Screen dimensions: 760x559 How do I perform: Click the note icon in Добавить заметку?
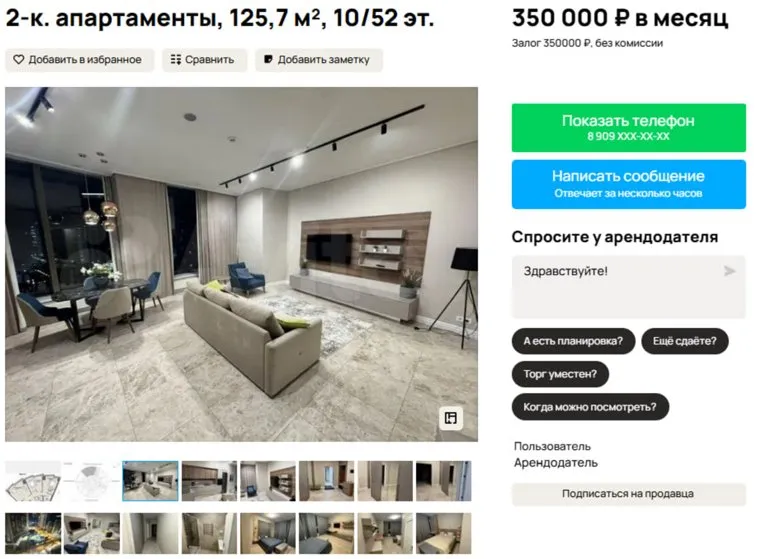[x=268, y=59]
